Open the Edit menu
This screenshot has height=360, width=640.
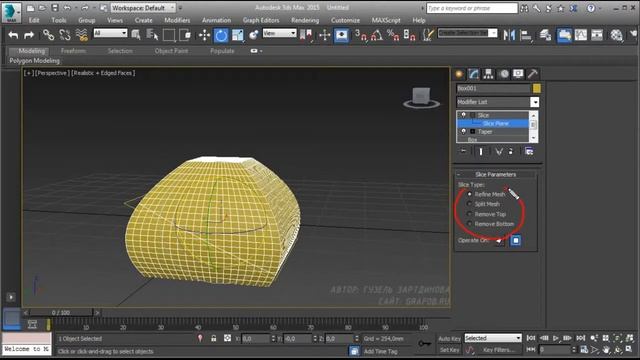pos(34,20)
